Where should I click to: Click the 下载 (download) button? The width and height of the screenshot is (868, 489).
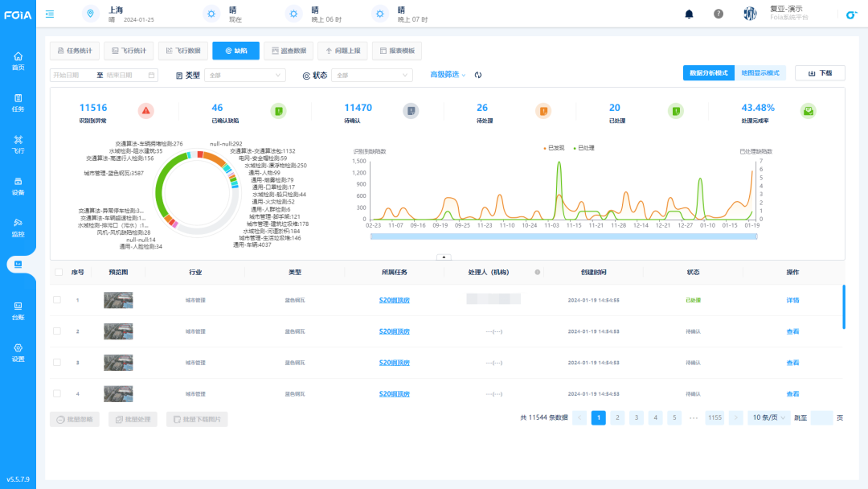[x=820, y=73]
